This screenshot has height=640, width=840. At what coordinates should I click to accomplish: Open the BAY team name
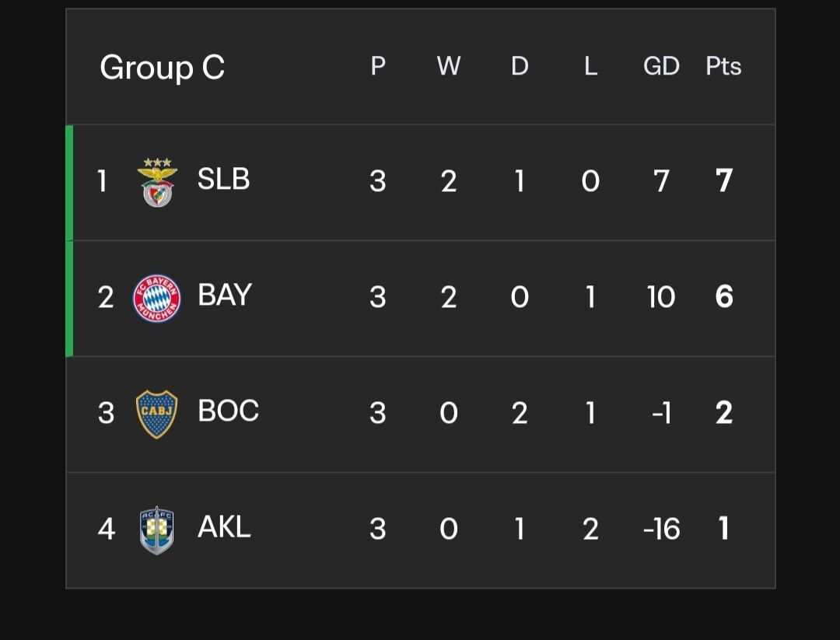point(225,296)
